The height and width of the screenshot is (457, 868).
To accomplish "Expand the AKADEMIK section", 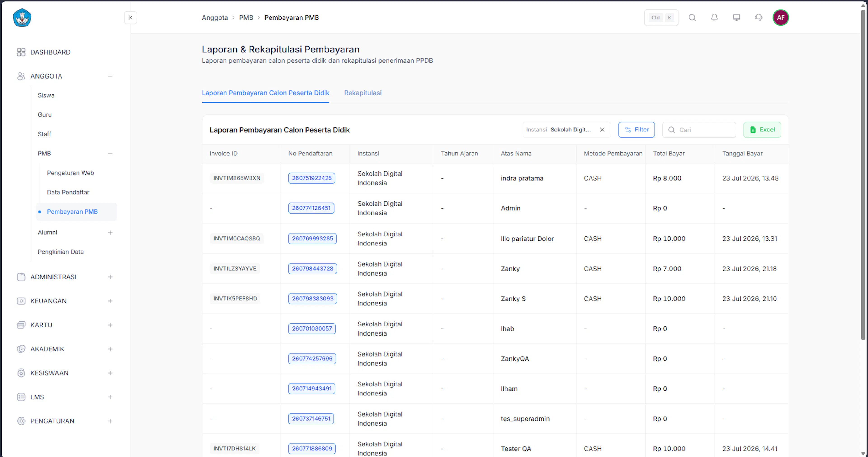I will (110, 349).
